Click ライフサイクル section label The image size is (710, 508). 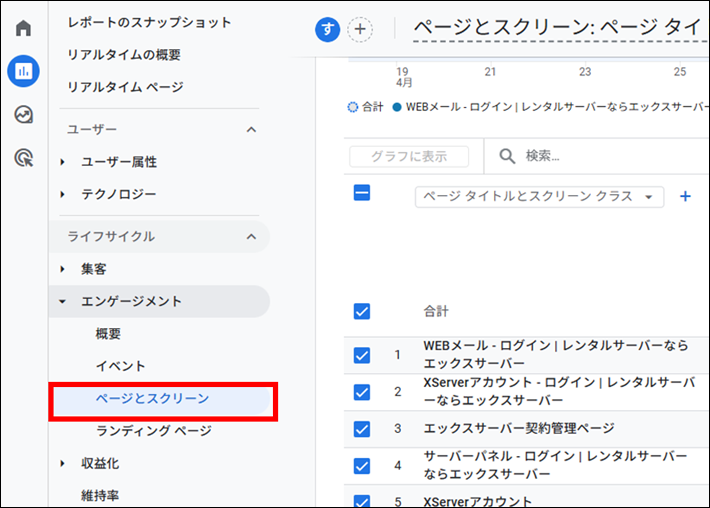111,237
